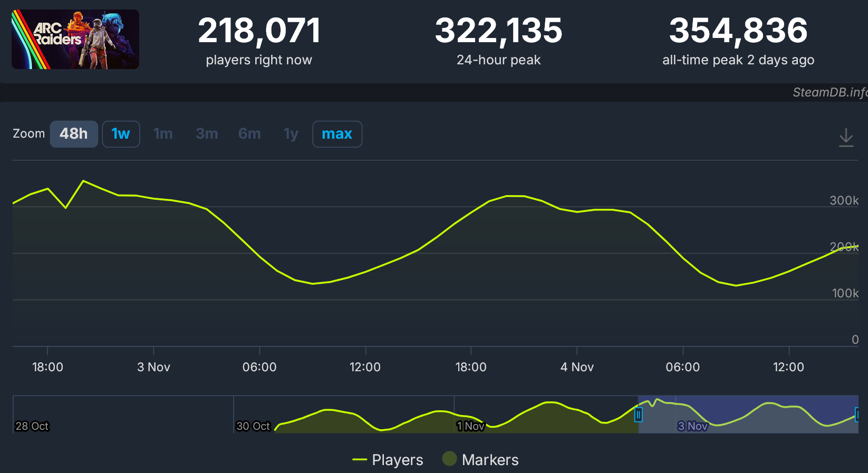Grab the right navigator range handle
868x473 pixels.
(x=858, y=414)
